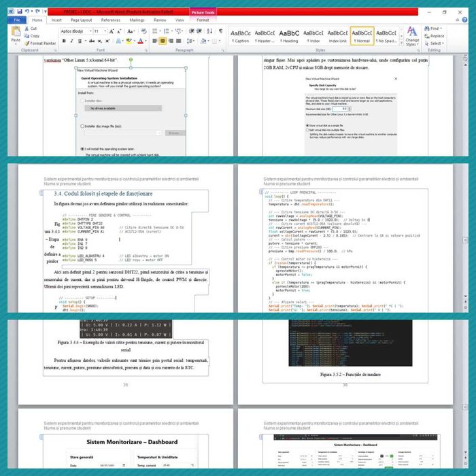
Task: Open the Text Effects glowing A button
Action: [x=119, y=41]
